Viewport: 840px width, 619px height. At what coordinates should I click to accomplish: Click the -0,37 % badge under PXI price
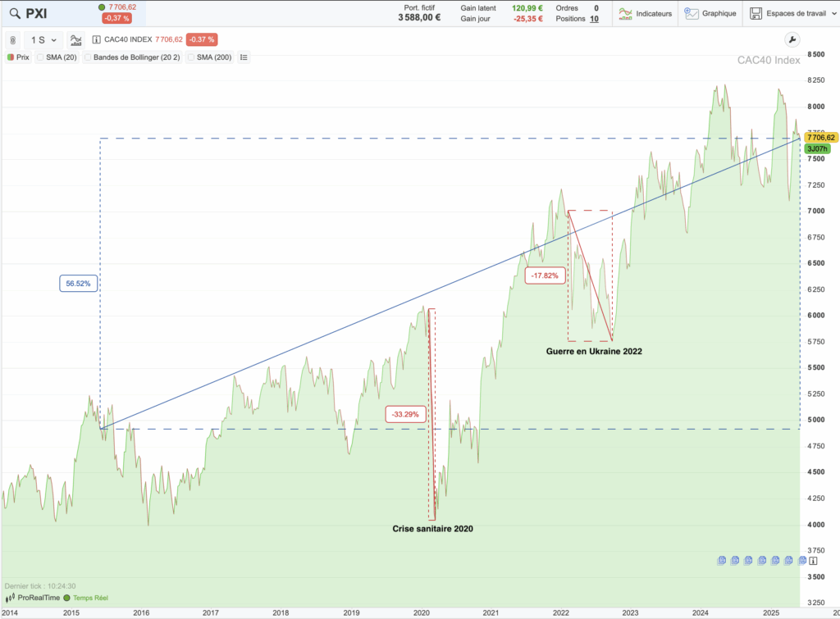(x=116, y=18)
